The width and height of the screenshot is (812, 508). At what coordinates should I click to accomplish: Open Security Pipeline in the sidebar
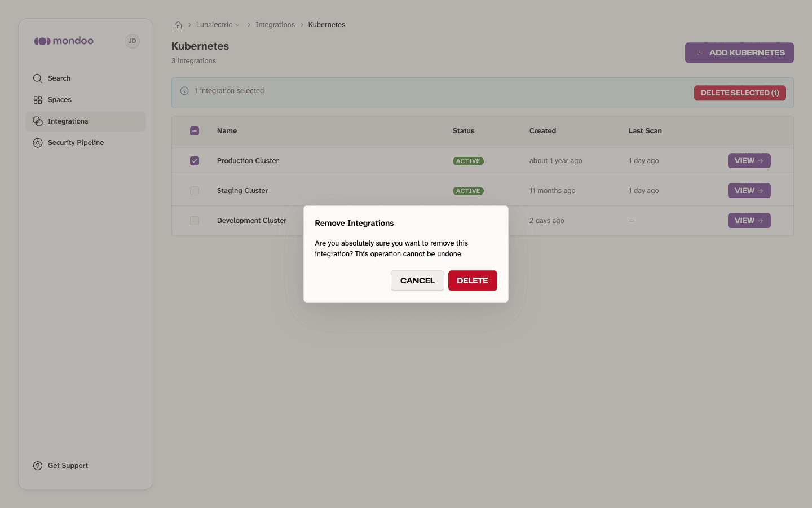pos(86,143)
